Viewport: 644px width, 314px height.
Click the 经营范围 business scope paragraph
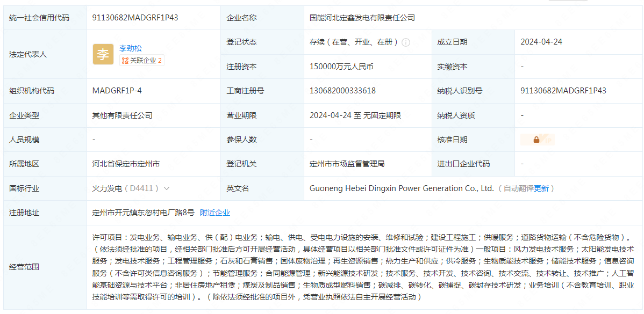[360, 267]
